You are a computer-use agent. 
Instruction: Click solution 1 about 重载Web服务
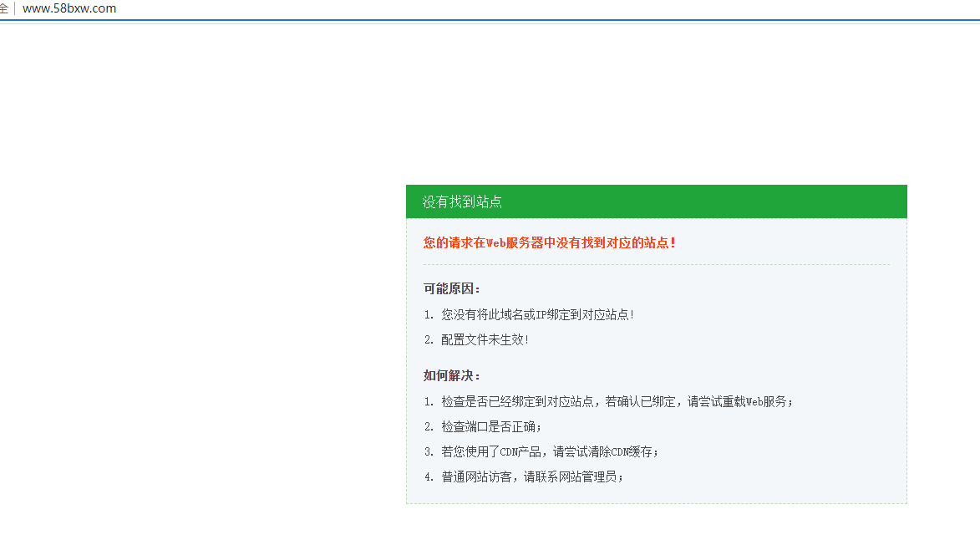coord(617,401)
